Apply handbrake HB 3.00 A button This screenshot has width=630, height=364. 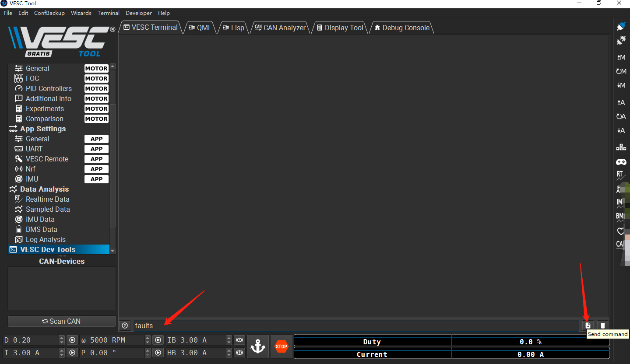[239, 353]
